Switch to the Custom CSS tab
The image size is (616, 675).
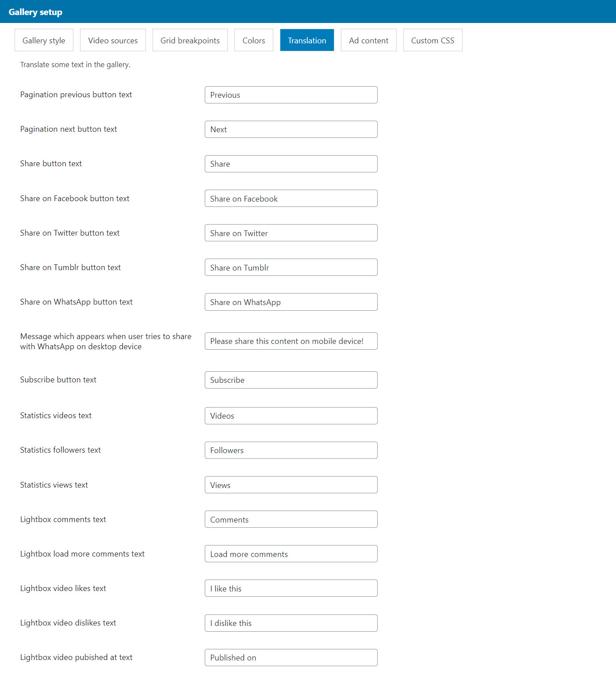click(432, 40)
